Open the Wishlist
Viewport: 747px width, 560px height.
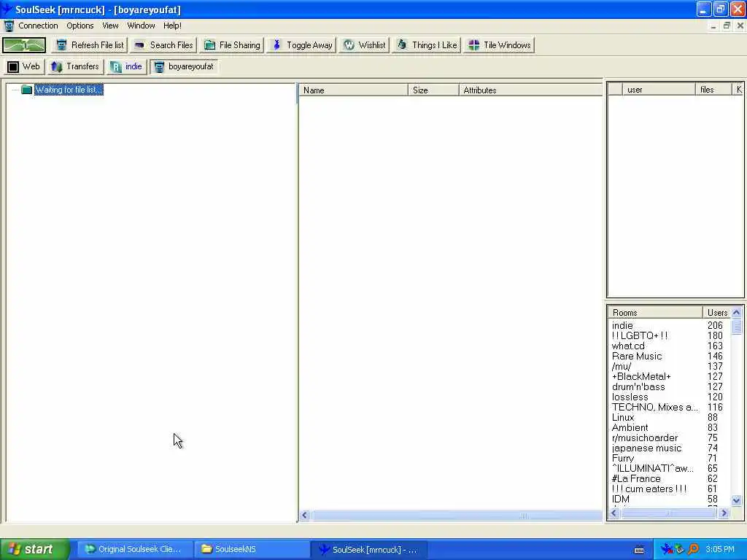[365, 45]
